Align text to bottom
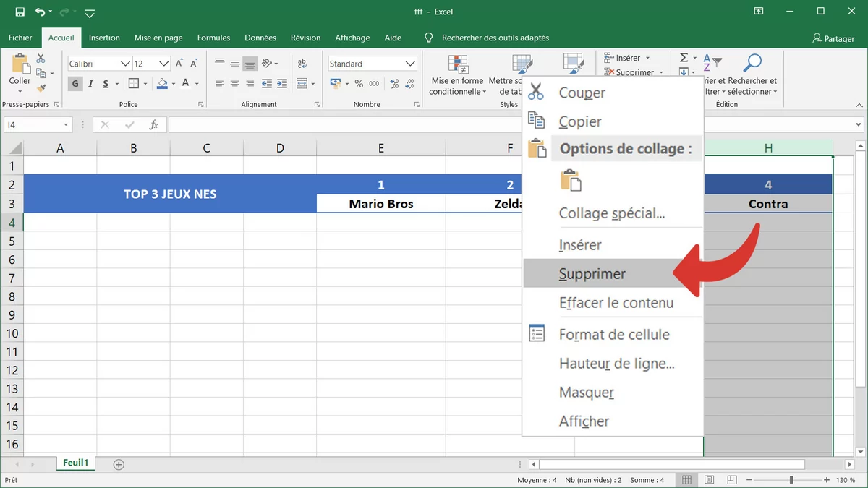Screen dimensions: 868x488 pos(250,63)
